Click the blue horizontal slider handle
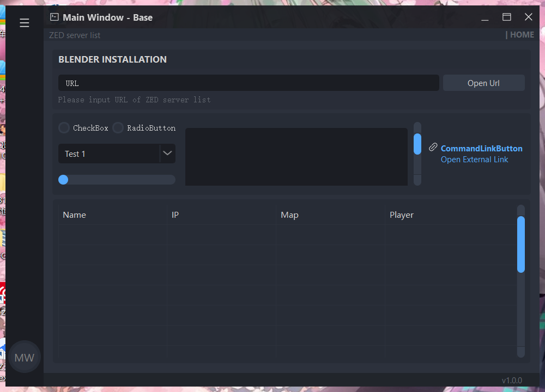This screenshot has width=545, height=392. [x=63, y=180]
